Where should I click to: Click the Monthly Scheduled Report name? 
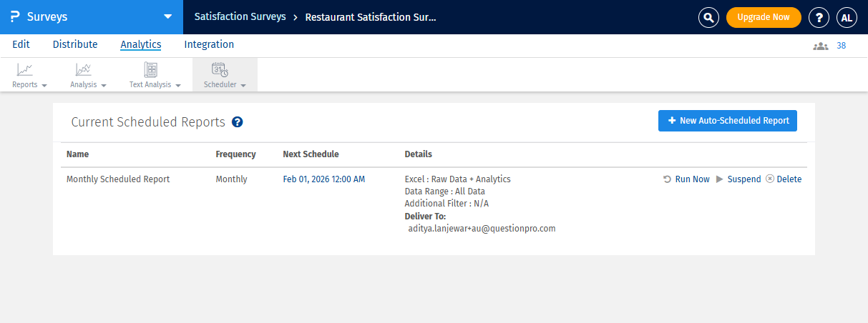pos(118,179)
